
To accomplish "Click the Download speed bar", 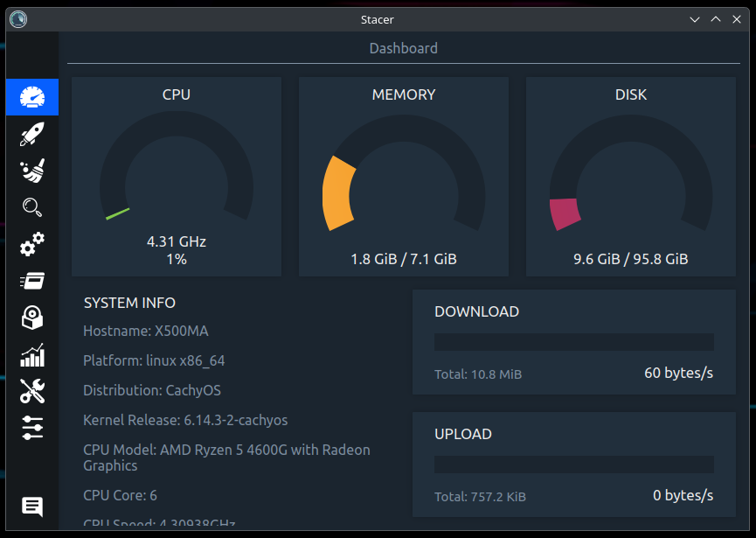I will [x=573, y=342].
